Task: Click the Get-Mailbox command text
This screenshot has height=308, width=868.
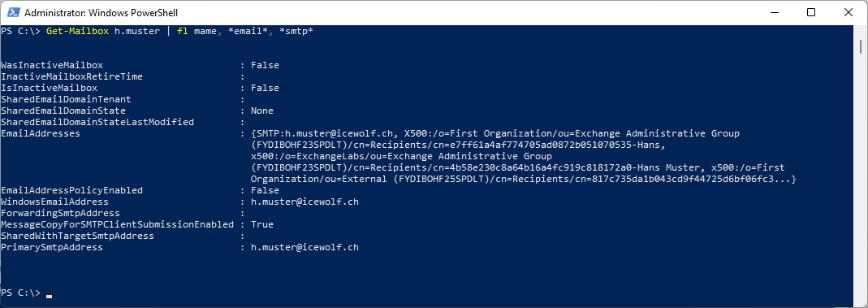Action: (x=77, y=32)
